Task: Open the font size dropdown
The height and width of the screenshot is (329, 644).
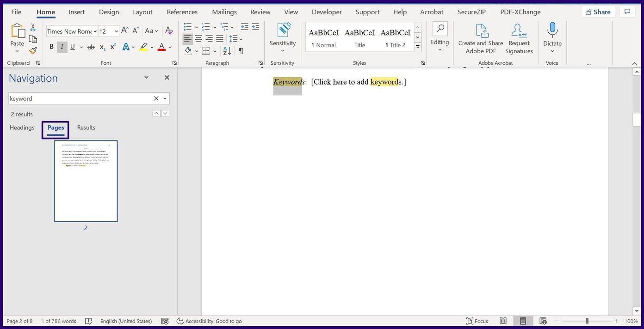Action: pyautogui.click(x=116, y=31)
